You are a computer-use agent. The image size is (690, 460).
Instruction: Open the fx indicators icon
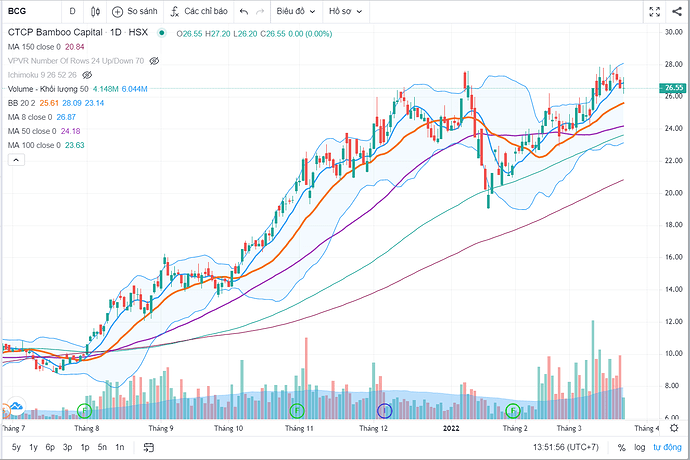[x=176, y=12]
